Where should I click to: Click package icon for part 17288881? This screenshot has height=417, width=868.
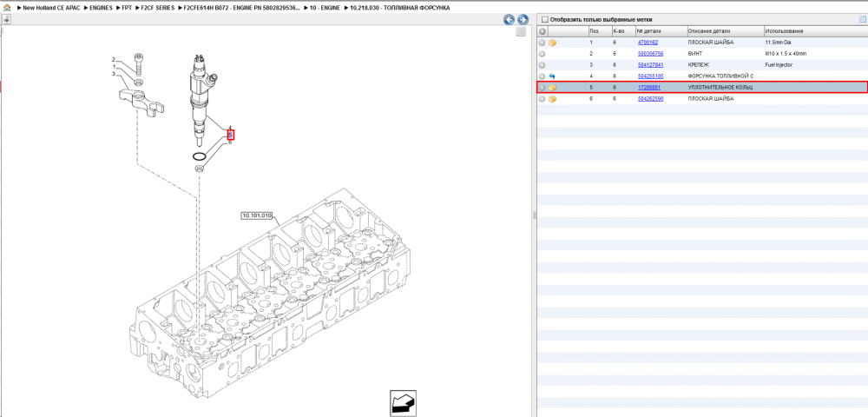pyautogui.click(x=552, y=88)
